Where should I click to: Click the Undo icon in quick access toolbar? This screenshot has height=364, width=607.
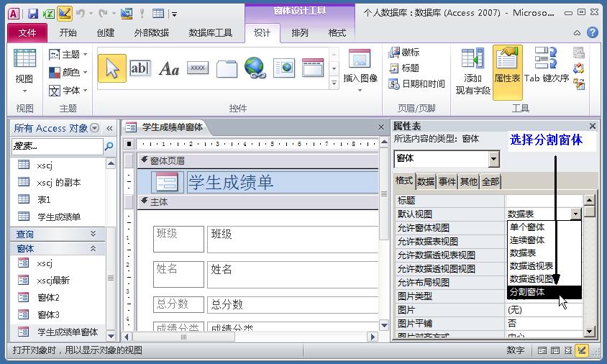81,14
